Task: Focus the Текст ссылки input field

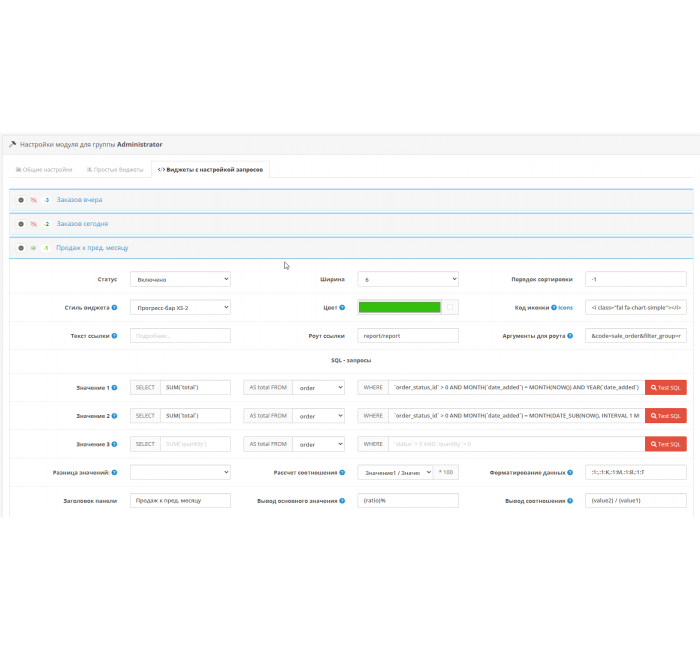Action: 180,336
